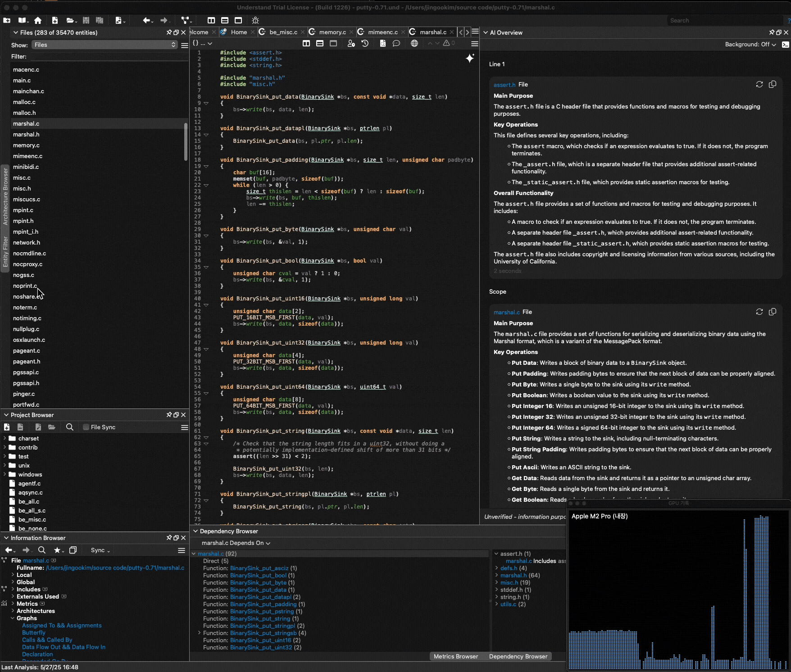Click the Open Folder icon in main toolbar
791x672 pixels.
click(70, 20)
